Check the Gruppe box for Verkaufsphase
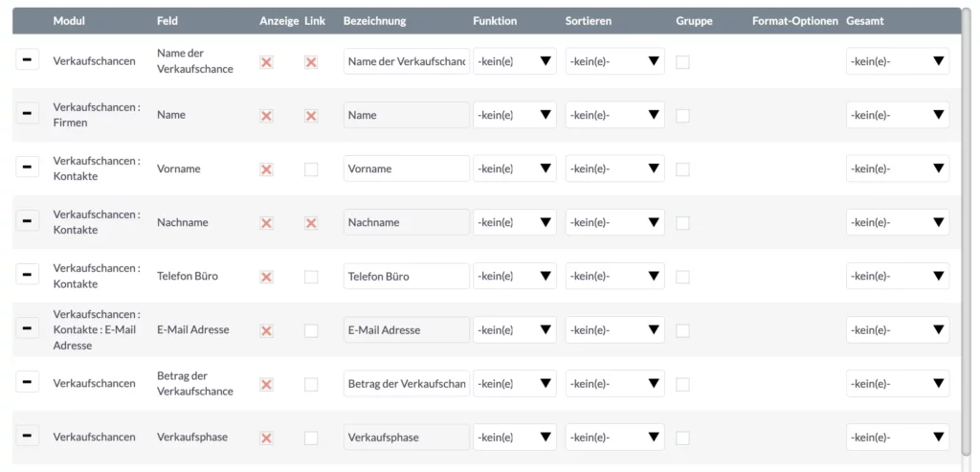Screen dimensions: 980x472 683,438
